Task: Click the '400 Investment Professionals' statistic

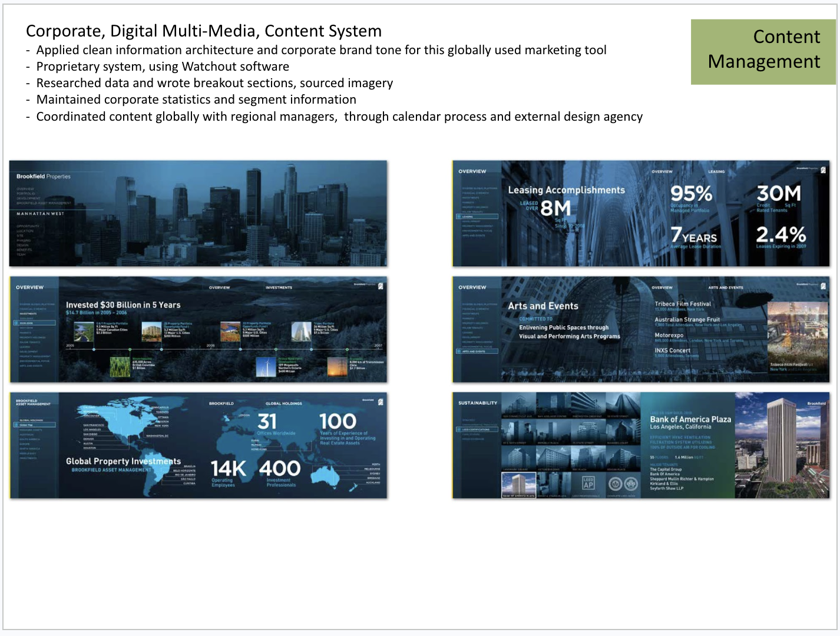Action: (x=280, y=473)
